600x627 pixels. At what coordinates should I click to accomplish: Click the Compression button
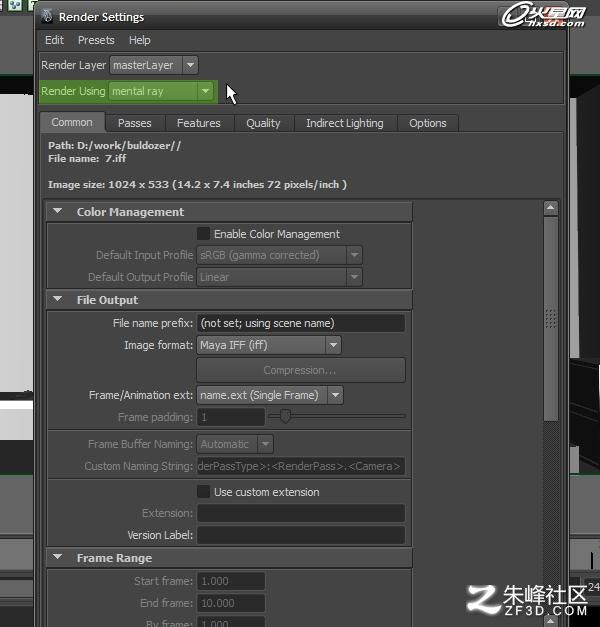301,370
